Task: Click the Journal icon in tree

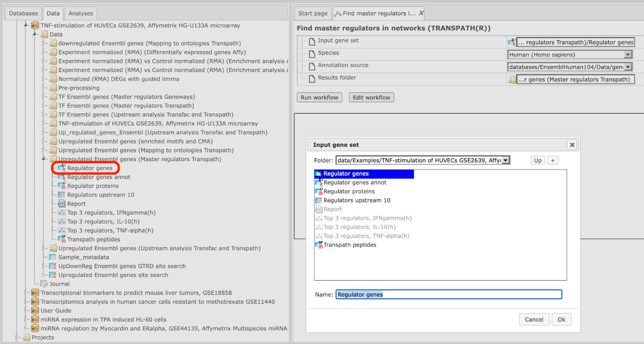Action: click(44, 284)
